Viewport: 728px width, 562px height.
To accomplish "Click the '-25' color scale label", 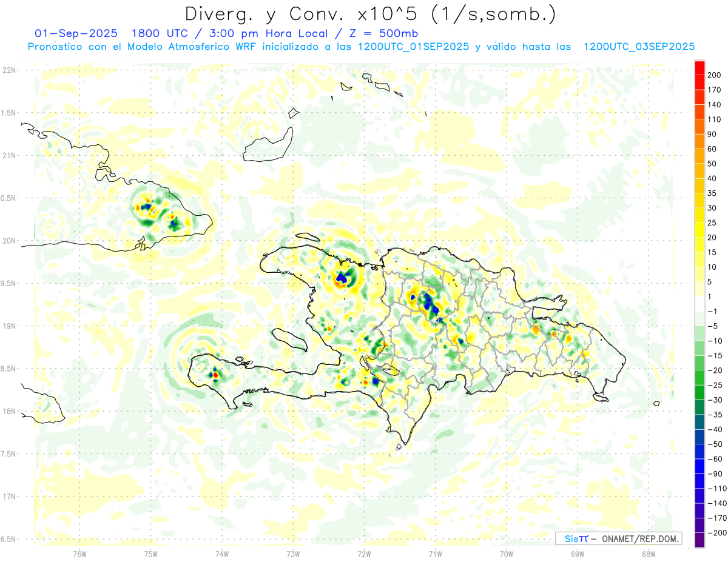I will (x=714, y=385).
